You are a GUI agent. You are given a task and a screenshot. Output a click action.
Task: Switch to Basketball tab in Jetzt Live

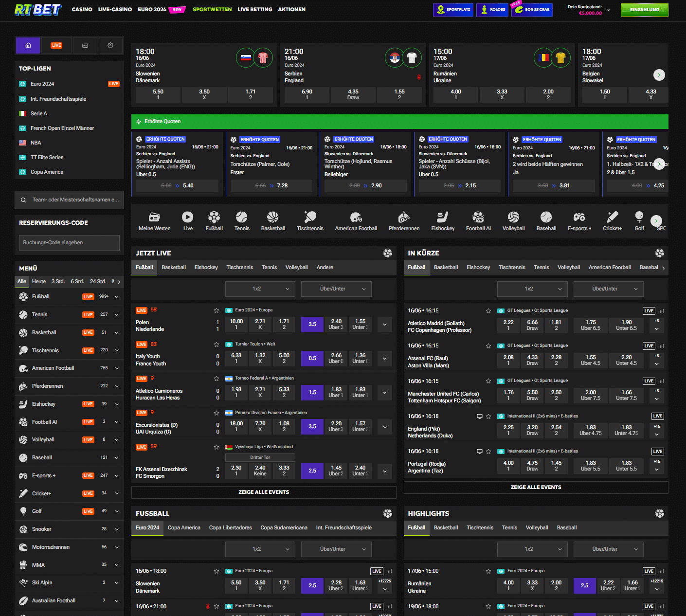click(x=174, y=268)
